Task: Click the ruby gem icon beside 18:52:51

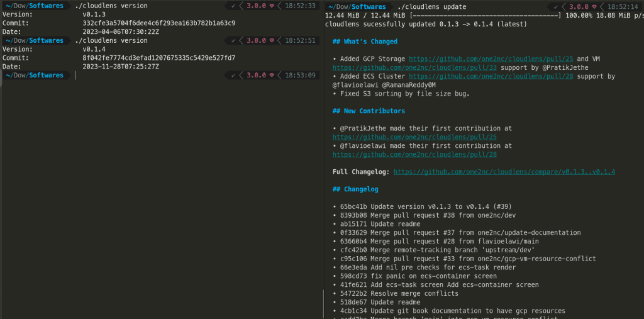Action: (x=272, y=40)
